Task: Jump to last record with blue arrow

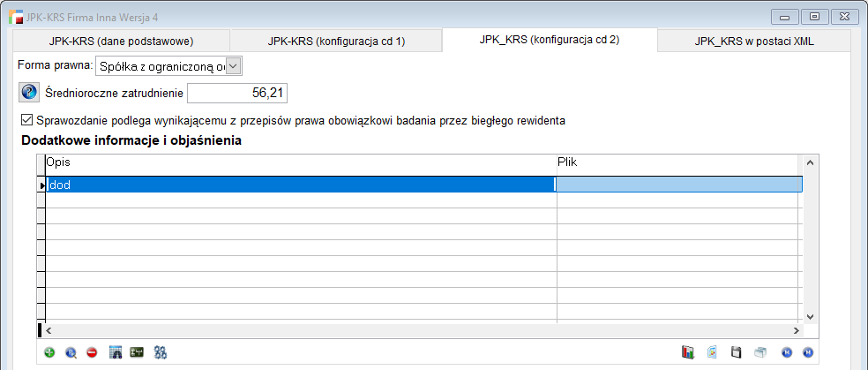Action: pos(807,352)
